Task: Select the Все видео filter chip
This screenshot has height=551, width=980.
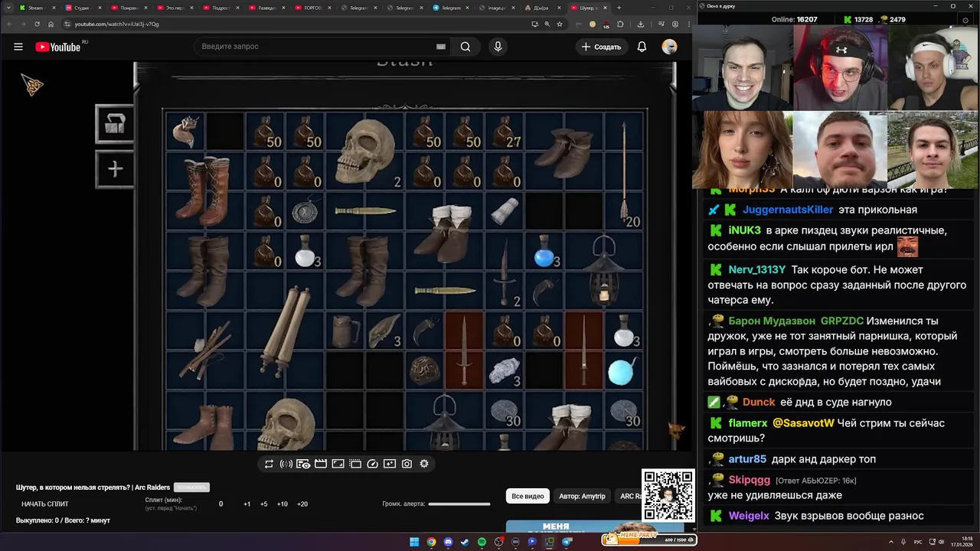Action: click(528, 497)
